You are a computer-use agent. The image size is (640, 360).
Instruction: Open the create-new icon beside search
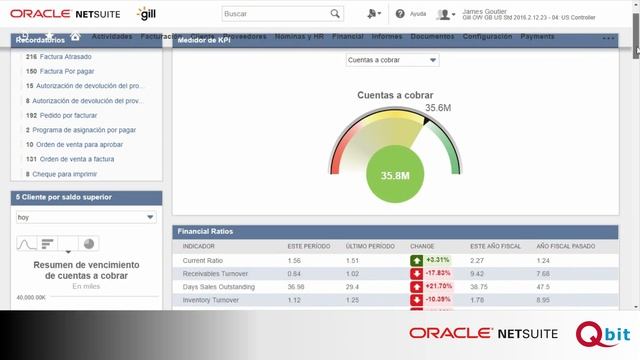pyautogui.click(x=374, y=14)
